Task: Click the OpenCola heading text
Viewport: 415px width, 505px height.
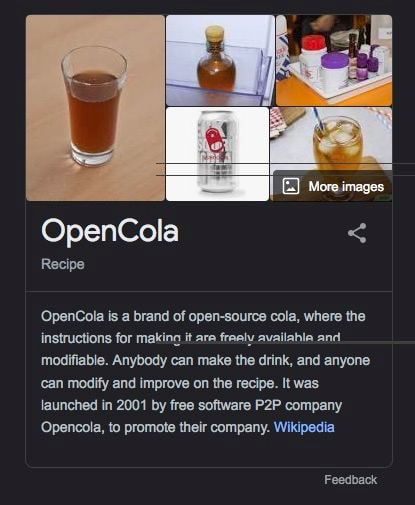Action: pos(110,231)
